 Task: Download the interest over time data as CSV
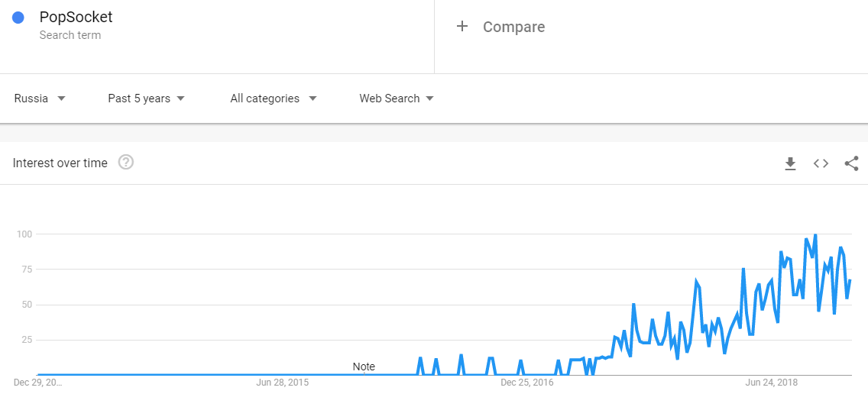(x=790, y=164)
